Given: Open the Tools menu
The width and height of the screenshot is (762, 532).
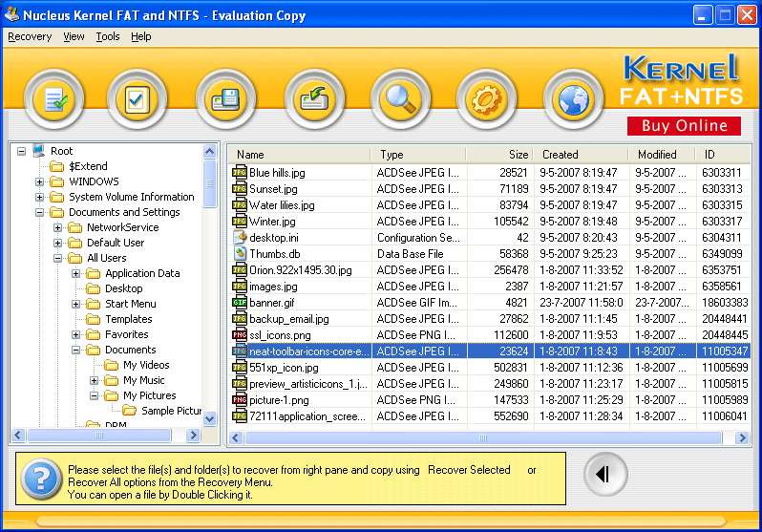Looking at the screenshot, I should click(x=107, y=36).
